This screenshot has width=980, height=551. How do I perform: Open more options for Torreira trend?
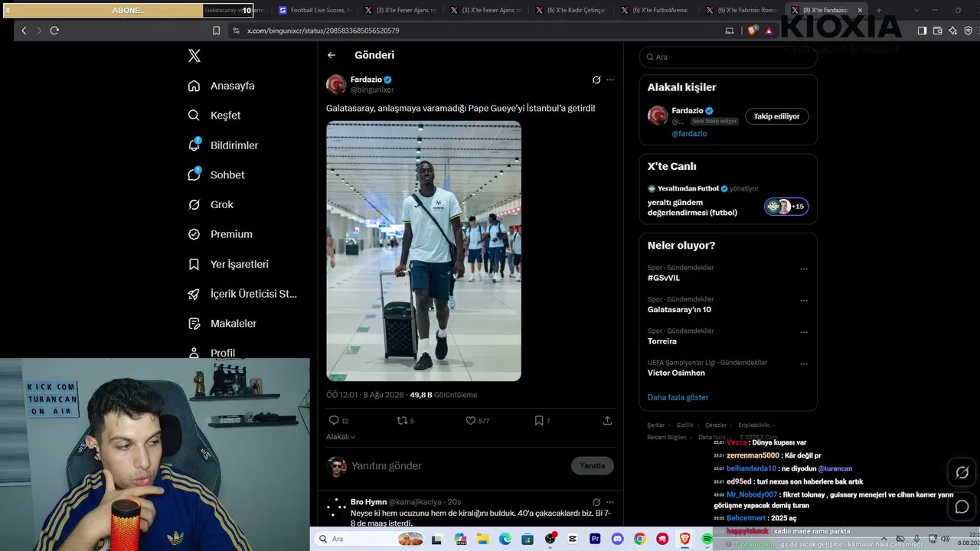click(x=804, y=332)
